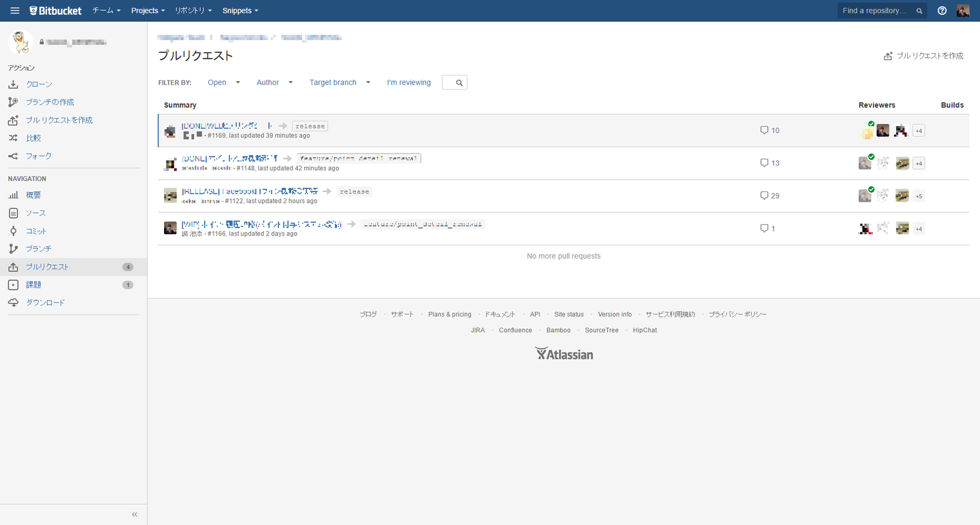Viewport: 980px width, 525px height.
Task: Open pull request #1148 title link
Action: pos(229,159)
